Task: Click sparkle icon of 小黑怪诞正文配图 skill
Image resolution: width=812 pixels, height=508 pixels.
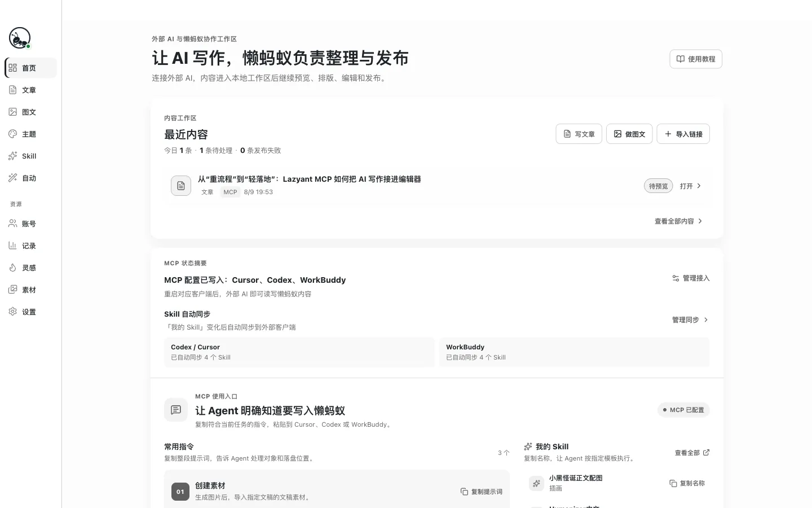Action: pyautogui.click(x=536, y=483)
